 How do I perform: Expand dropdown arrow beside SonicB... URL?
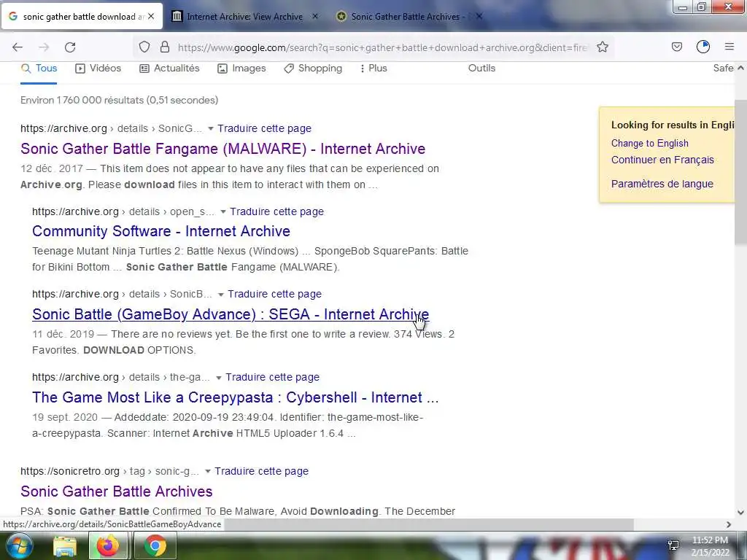click(x=220, y=295)
